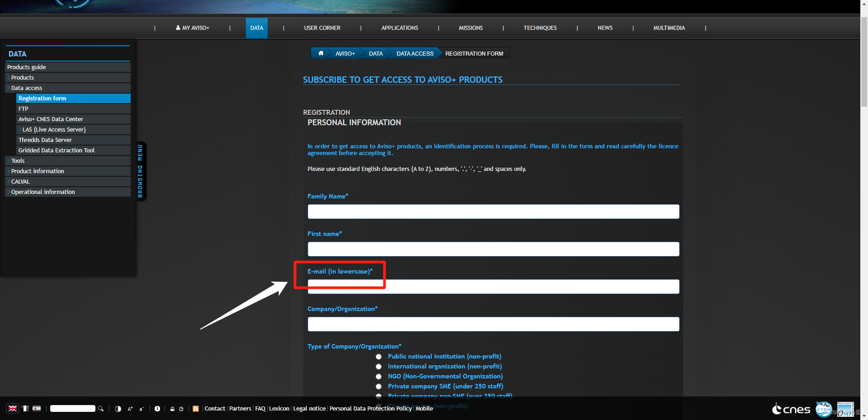Viewport: 868px width, 420px height.
Task: Select Private company SME radio option
Action: click(378, 387)
